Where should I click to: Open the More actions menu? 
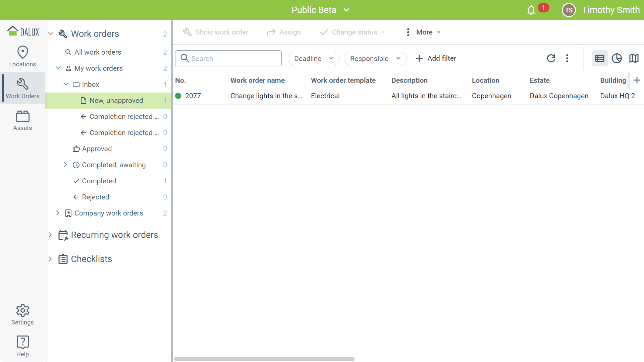[424, 32]
